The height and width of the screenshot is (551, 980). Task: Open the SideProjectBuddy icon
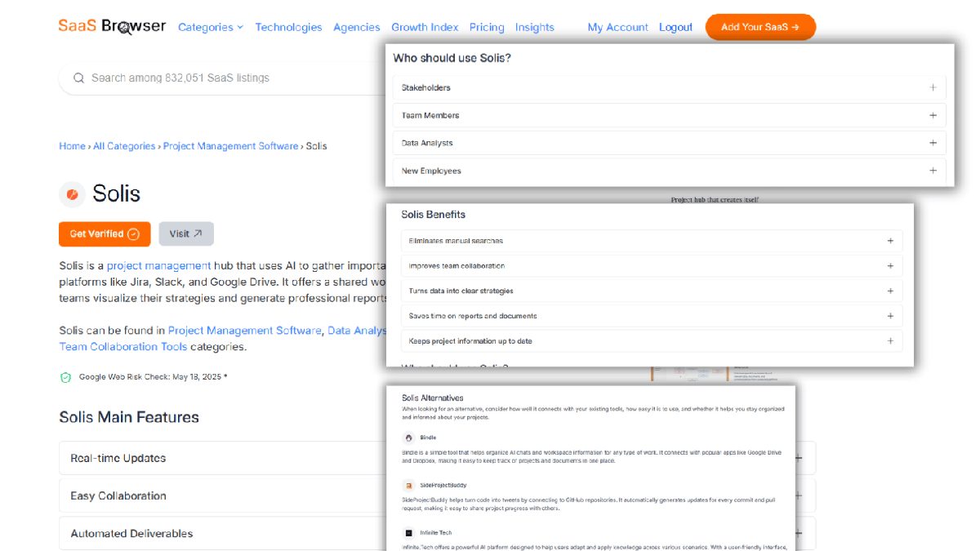[x=408, y=485]
